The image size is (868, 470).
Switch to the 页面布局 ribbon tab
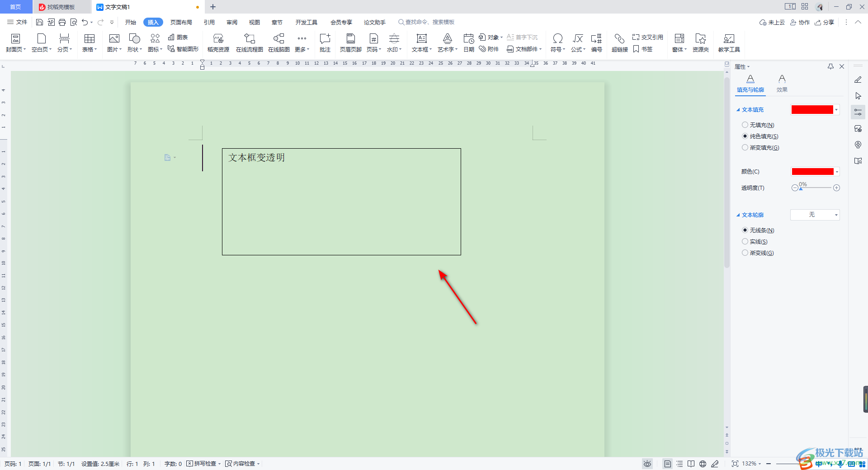[x=180, y=22]
